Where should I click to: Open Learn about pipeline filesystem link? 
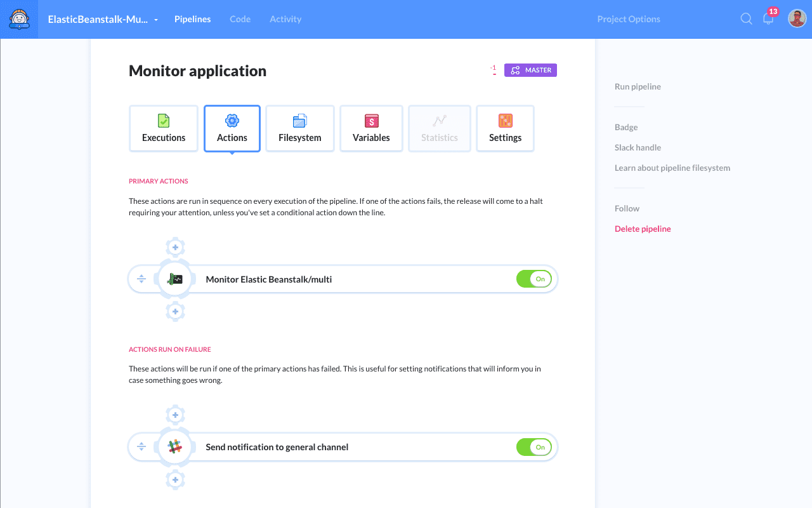672,168
